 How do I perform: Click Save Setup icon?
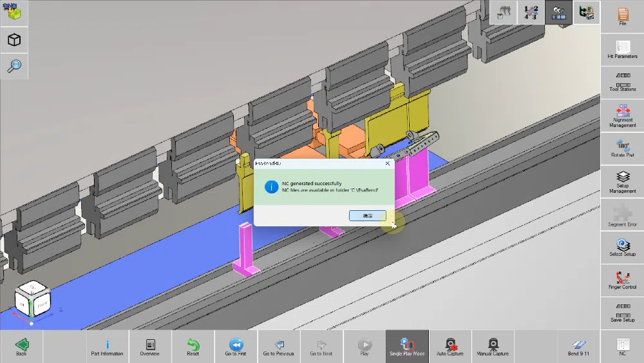pos(622,313)
